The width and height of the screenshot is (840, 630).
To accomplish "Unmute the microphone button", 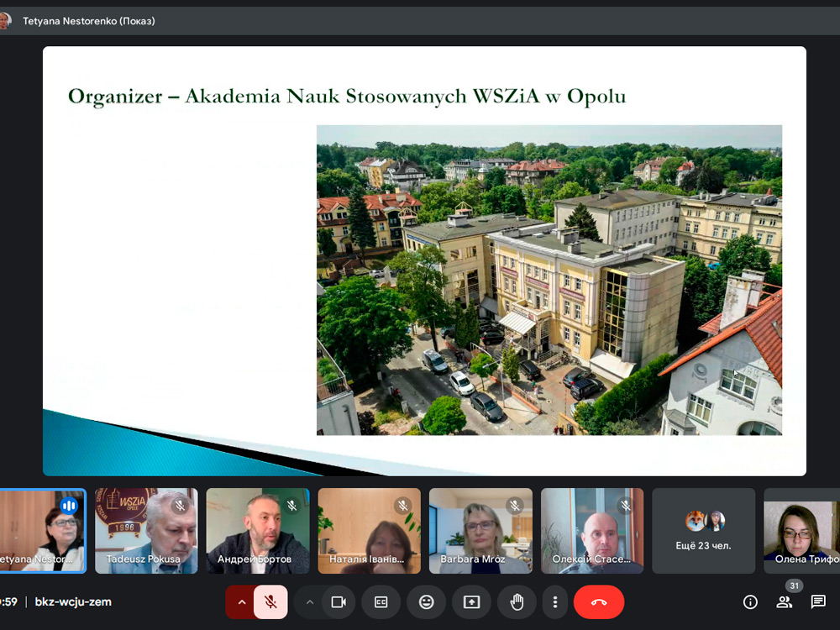I will 270,602.
